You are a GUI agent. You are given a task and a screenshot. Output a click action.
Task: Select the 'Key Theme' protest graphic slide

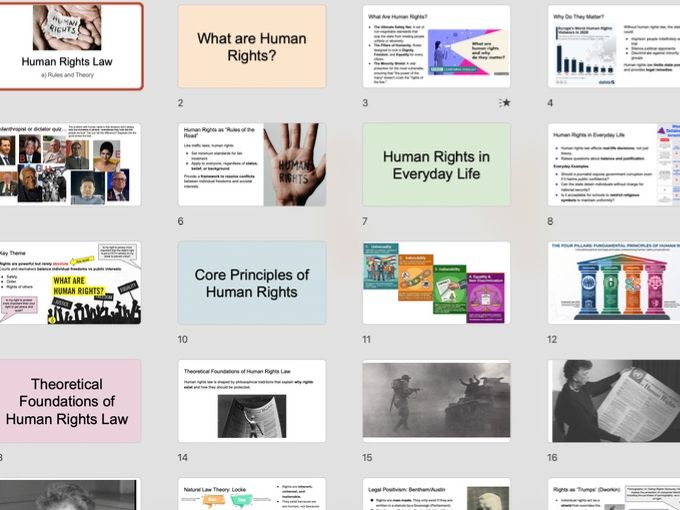70,283
